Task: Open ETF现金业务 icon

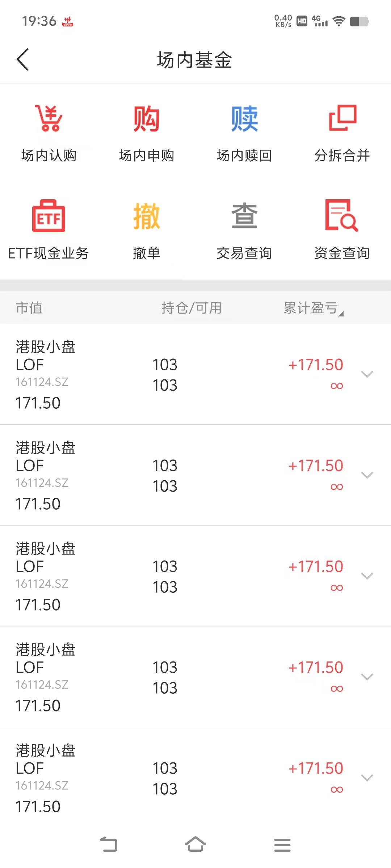Action: pyautogui.click(x=49, y=216)
